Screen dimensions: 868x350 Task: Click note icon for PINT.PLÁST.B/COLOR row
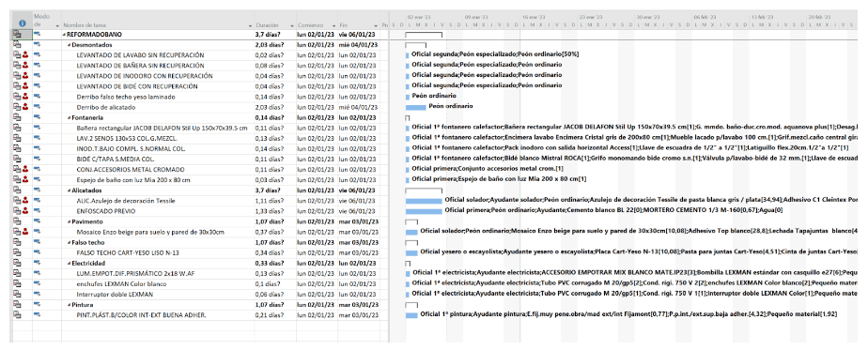tap(17, 314)
